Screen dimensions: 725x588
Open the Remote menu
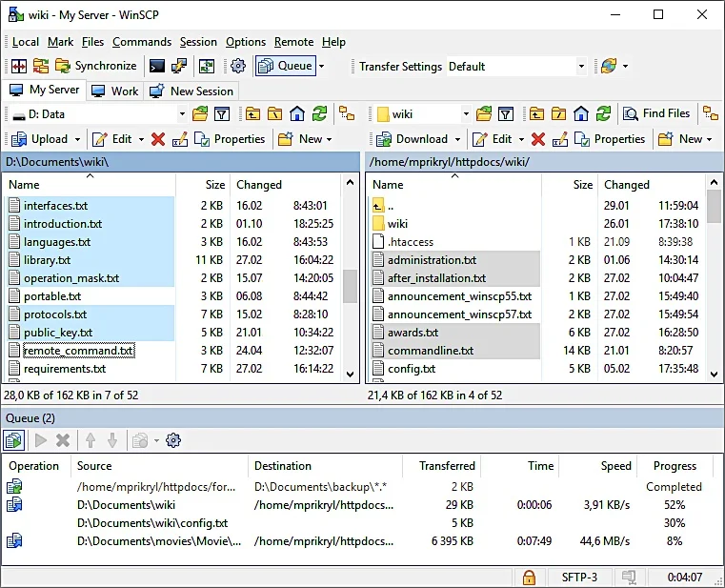[x=294, y=42]
